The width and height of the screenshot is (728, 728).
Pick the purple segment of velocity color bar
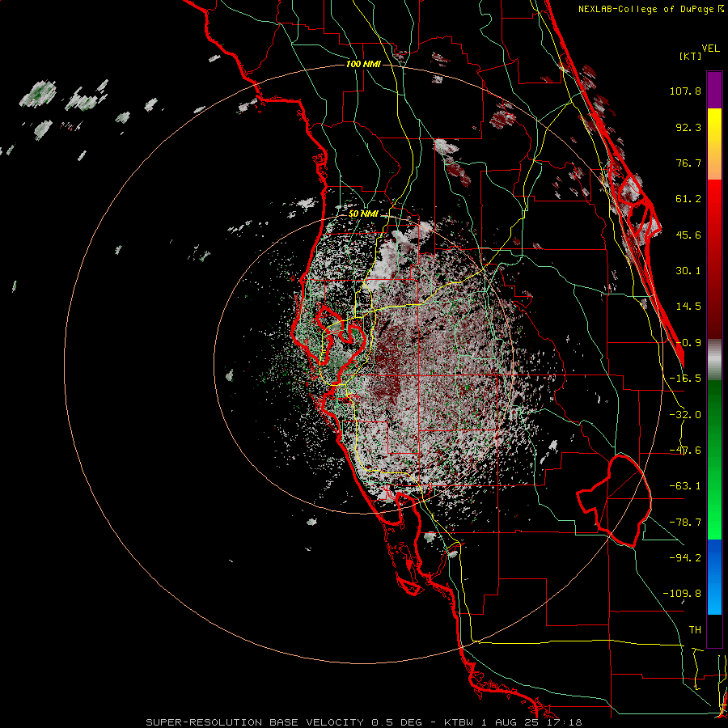[x=714, y=90]
